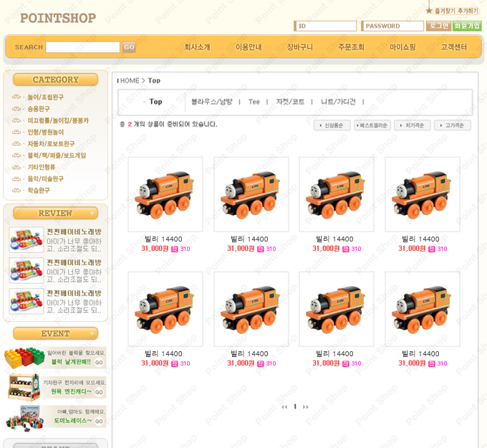
Task: Select the 블라우스/남방 subcategory tab
Action: (212, 102)
